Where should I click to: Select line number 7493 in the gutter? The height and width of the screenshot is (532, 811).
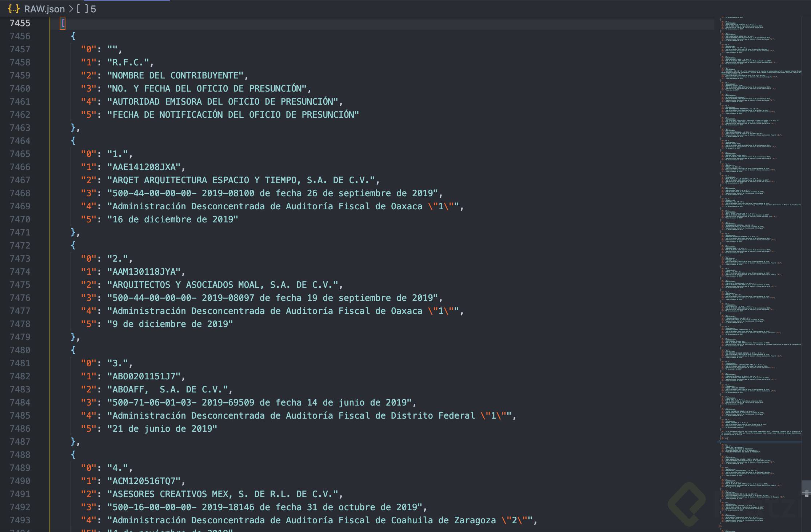[x=20, y=520]
